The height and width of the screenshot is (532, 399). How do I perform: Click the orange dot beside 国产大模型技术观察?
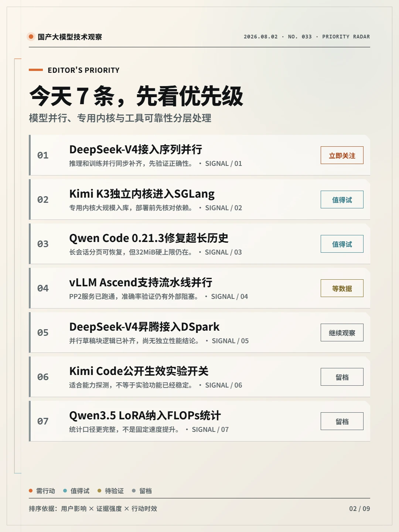tap(31, 37)
